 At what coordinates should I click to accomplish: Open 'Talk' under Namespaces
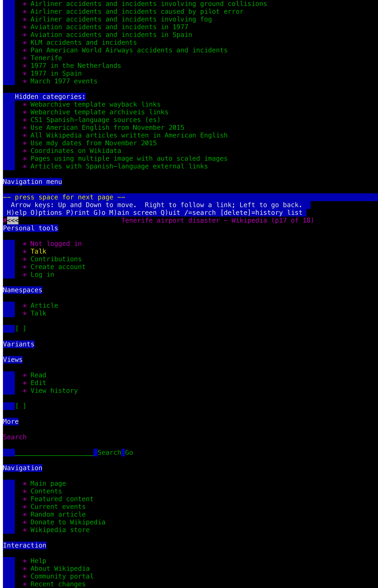38,313
